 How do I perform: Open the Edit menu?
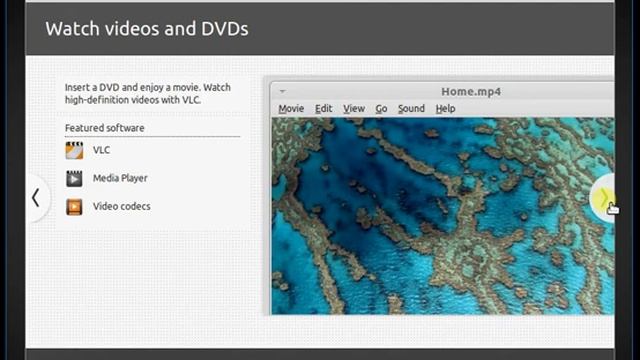[x=323, y=109]
